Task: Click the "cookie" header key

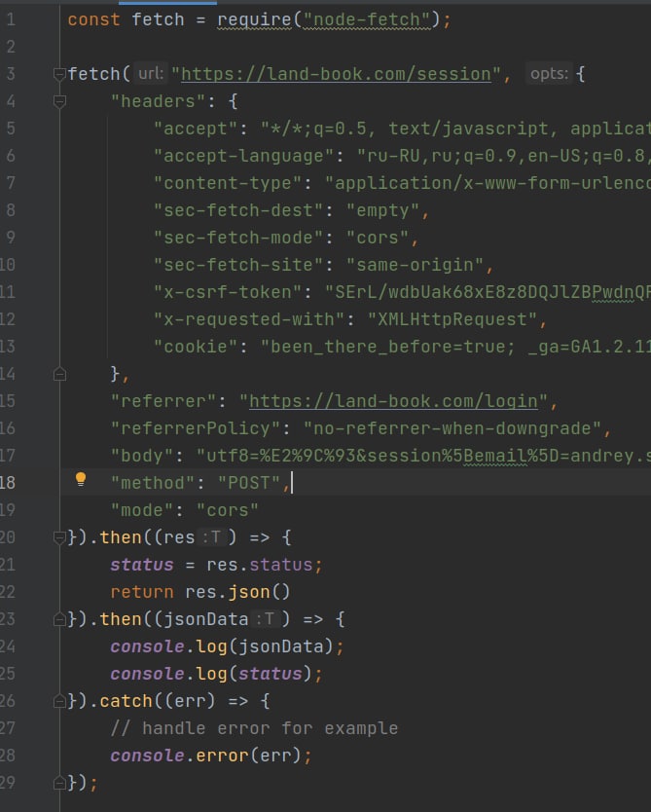Action: (196, 347)
